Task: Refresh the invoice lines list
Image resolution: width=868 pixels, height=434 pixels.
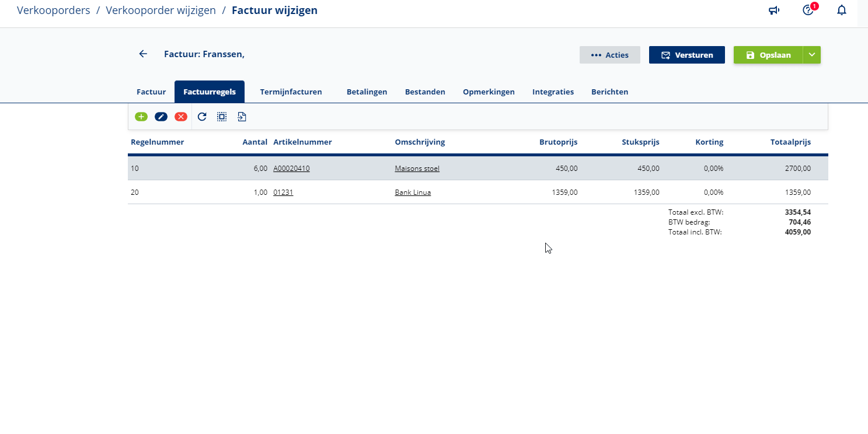Action: click(x=202, y=117)
